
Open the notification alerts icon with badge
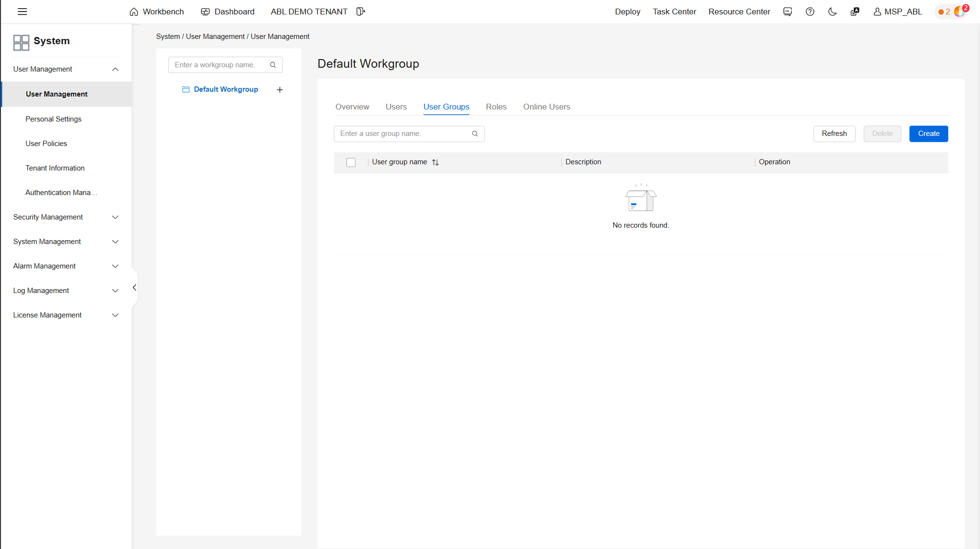(959, 11)
